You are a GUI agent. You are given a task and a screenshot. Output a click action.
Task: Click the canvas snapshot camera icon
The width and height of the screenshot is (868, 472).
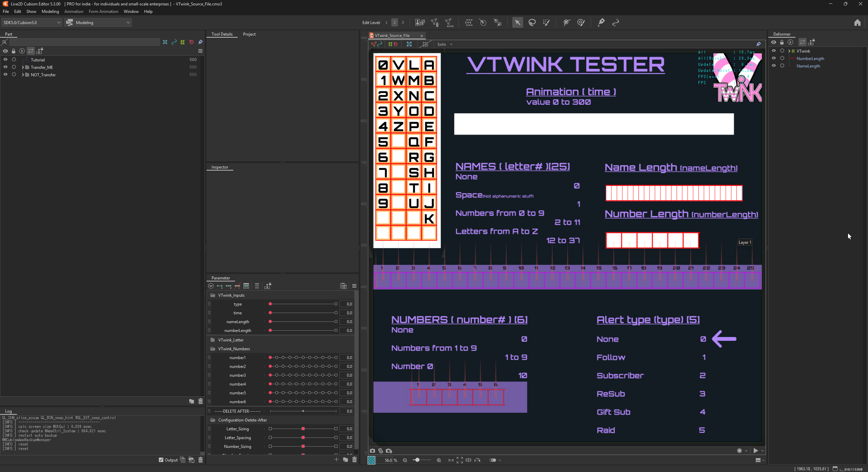pyautogui.click(x=372, y=451)
